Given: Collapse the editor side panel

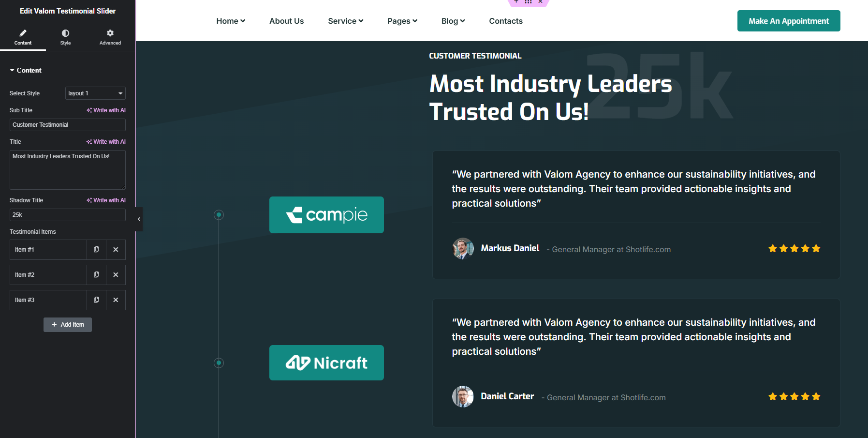Looking at the screenshot, I should [x=139, y=219].
